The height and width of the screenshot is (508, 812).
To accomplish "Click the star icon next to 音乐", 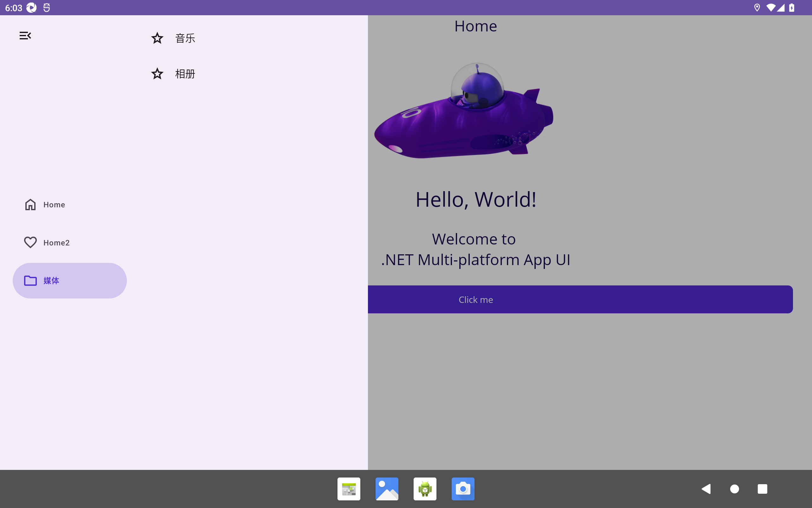I will pos(157,38).
